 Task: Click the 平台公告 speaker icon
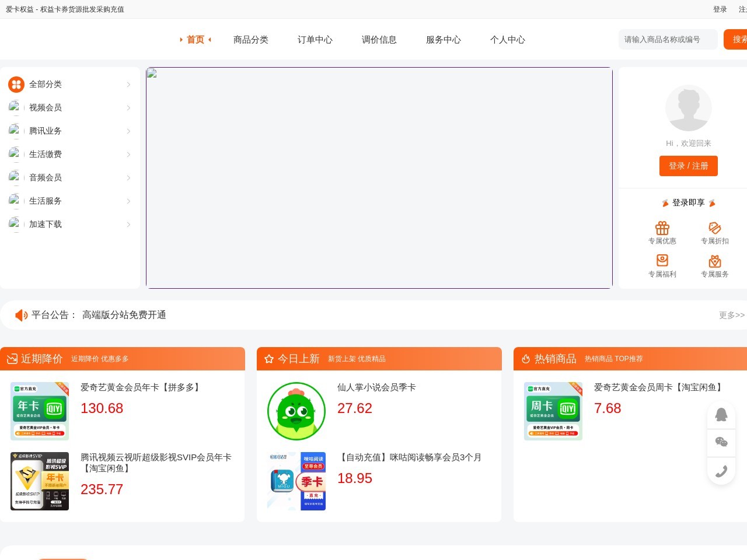pyautogui.click(x=22, y=315)
